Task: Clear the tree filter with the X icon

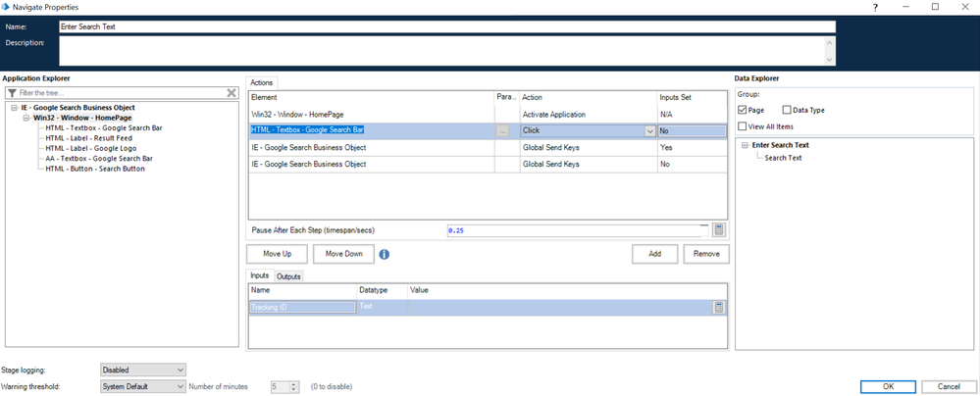Action: (232, 92)
